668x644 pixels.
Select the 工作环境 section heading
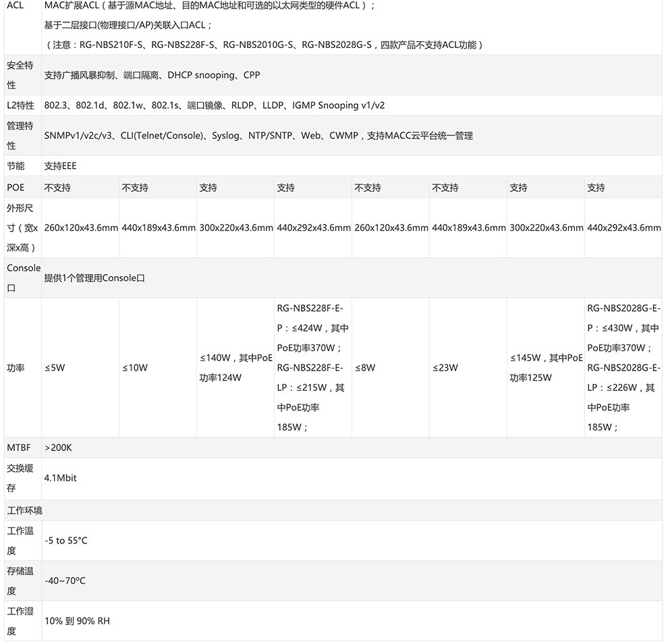(25, 510)
